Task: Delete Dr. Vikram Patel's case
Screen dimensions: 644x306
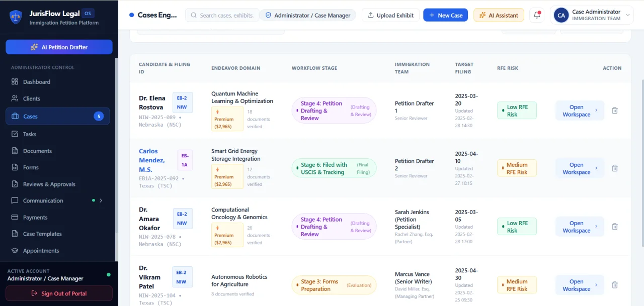Action: pyautogui.click(x=614, y=285)
